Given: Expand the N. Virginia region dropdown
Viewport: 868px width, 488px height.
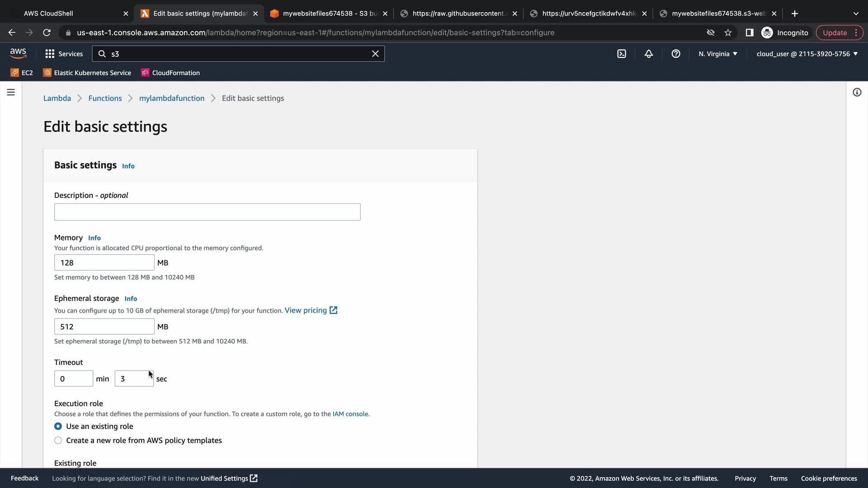Looking at the screenshot, I should pyautogui.click(x=718, y=54).
